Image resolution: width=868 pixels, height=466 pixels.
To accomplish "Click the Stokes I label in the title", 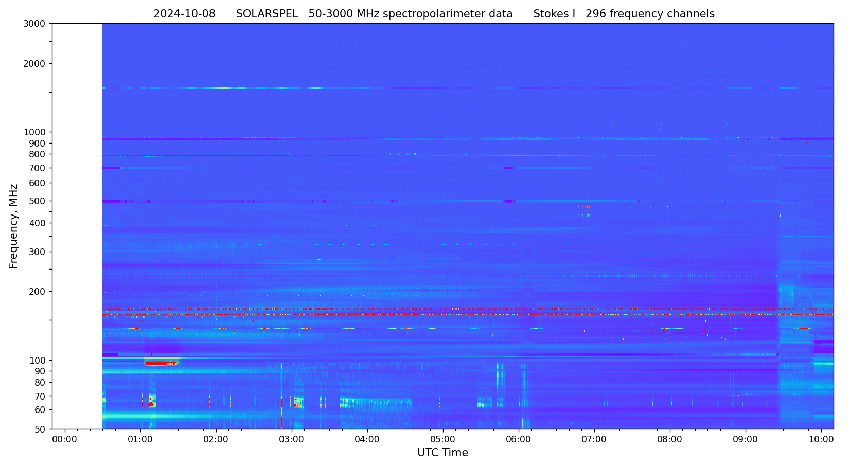I will pyautogui.click(x=554, y=14).
